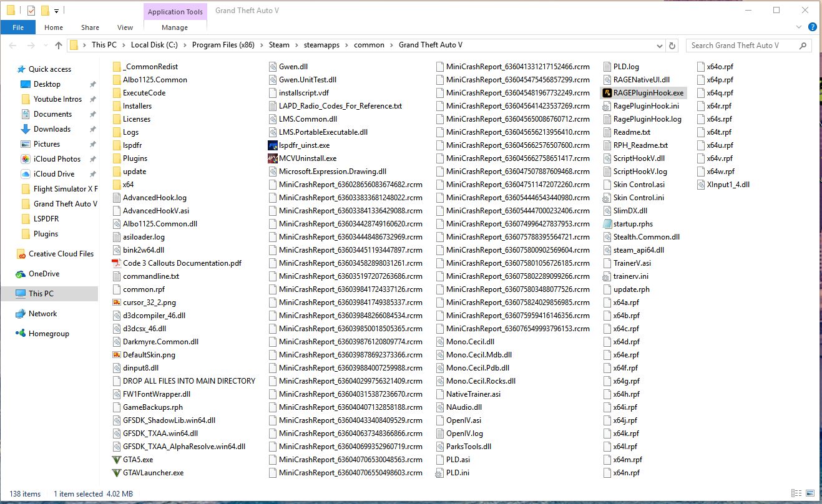Viewport: 822px width, 504px height.
Task: Select the lspdfr_uinst.exe uninstaller icon
Action: pyautogui.click(x=273, y=145)
